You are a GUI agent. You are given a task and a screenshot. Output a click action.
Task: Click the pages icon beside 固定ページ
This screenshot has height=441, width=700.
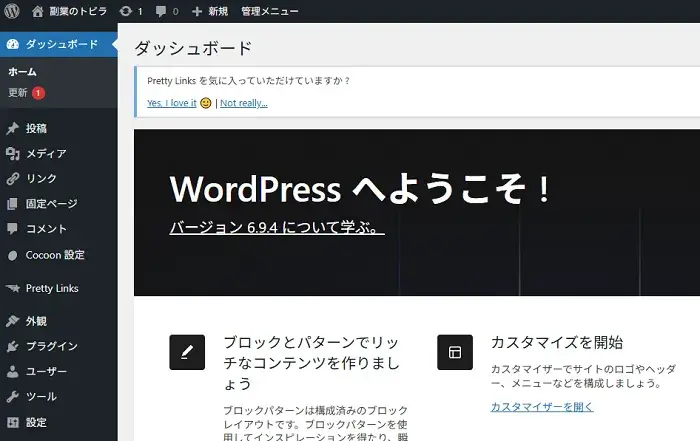12,204
